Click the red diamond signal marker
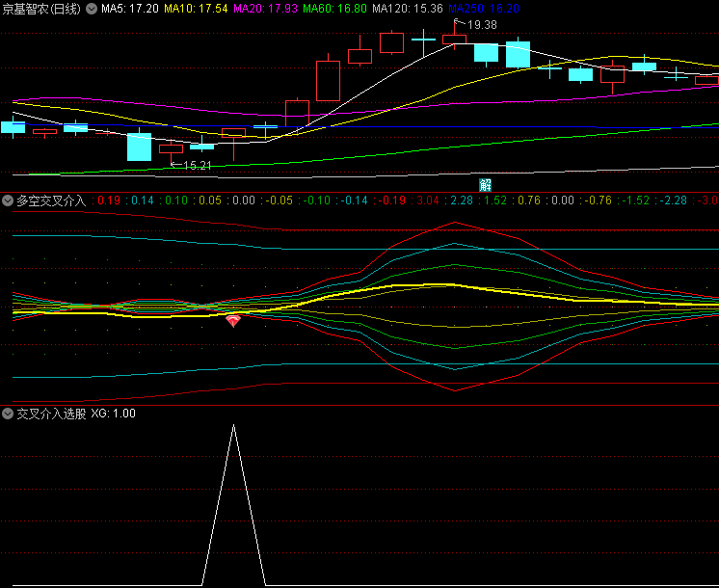The image size is (719, 588). (233, 321)
